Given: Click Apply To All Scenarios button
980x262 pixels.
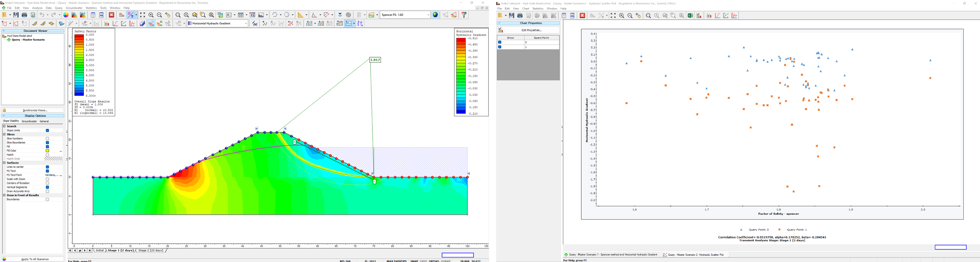Looking at the screenshot, I should [x=33, y=259].
